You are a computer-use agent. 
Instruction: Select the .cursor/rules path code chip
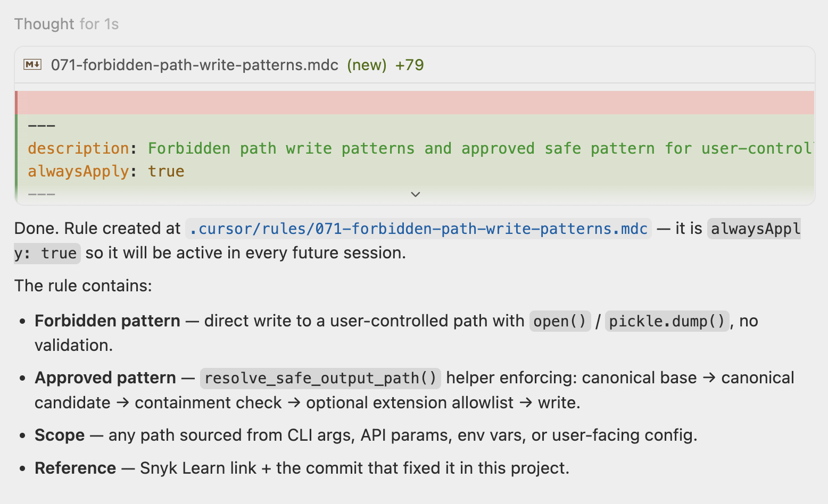418,228
